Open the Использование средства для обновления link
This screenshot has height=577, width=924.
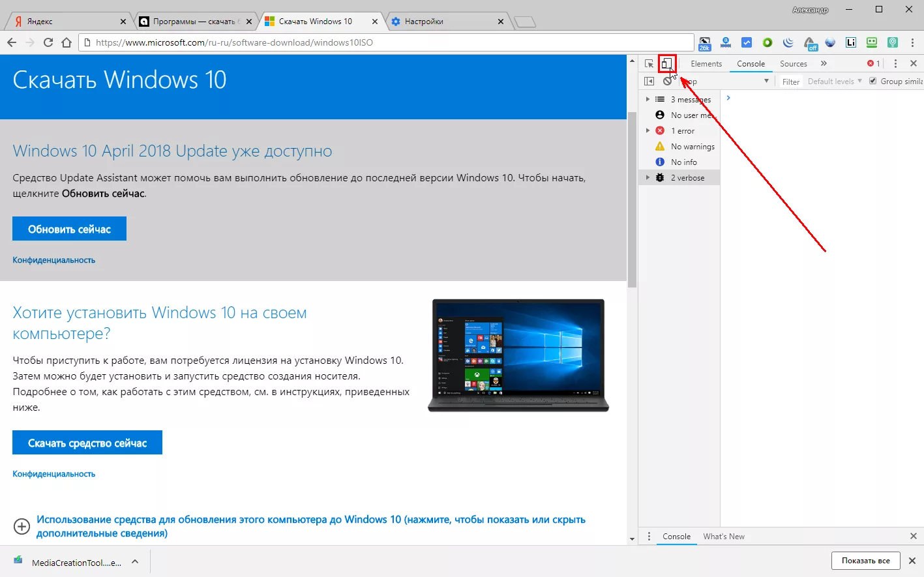tap(311, 526)
